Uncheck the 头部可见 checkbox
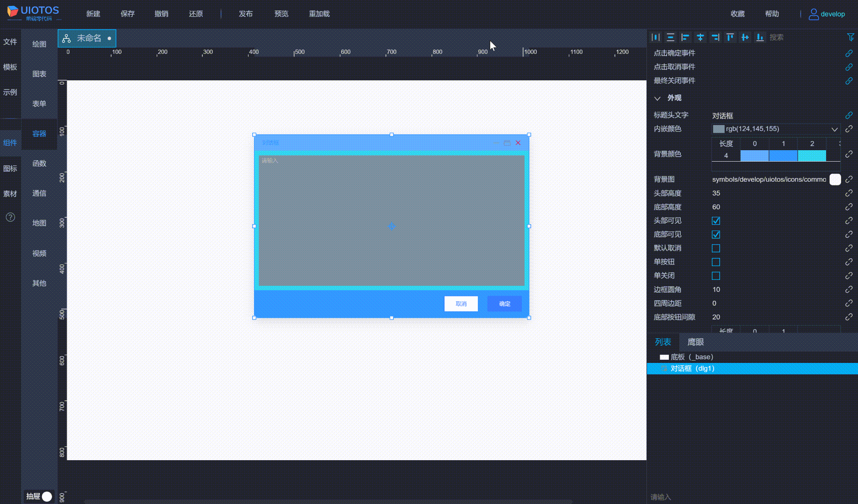Viewport: 858px width, 504px height. (715, 220)
